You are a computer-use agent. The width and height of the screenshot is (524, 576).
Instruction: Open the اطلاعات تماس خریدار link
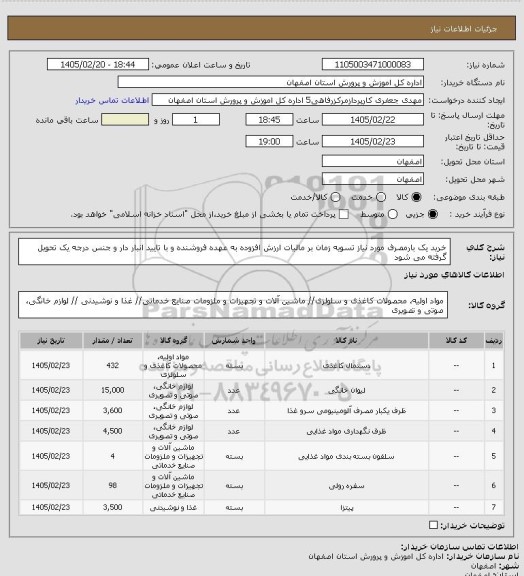[112, 100]
